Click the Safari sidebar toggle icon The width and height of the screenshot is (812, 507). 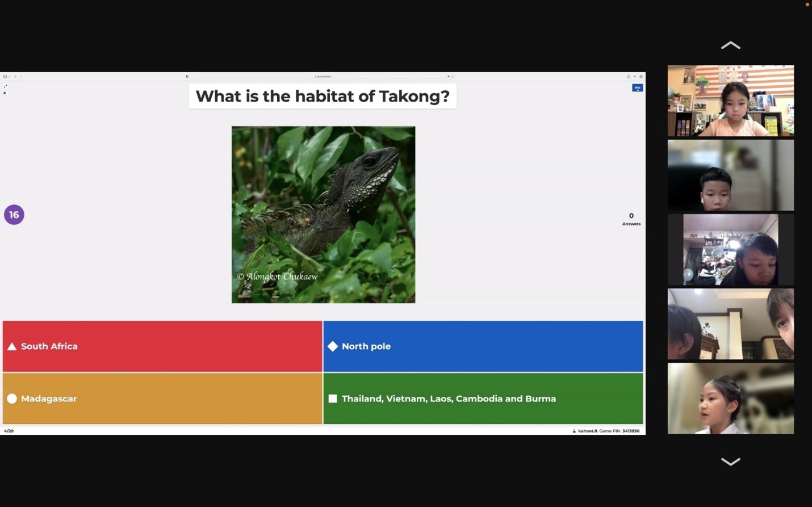click(5, 76)
